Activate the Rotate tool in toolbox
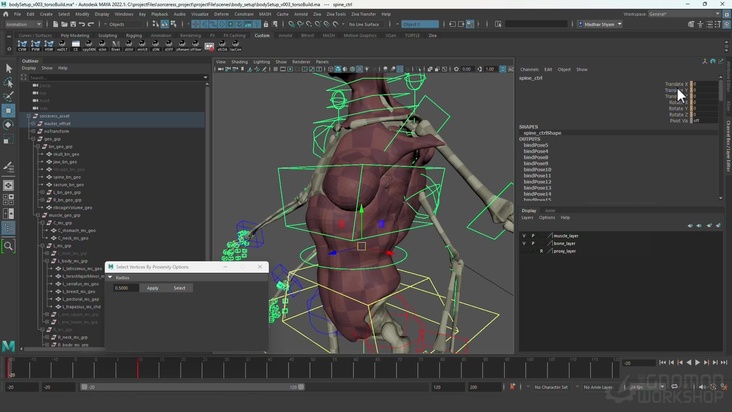 [x=8, y=125]
